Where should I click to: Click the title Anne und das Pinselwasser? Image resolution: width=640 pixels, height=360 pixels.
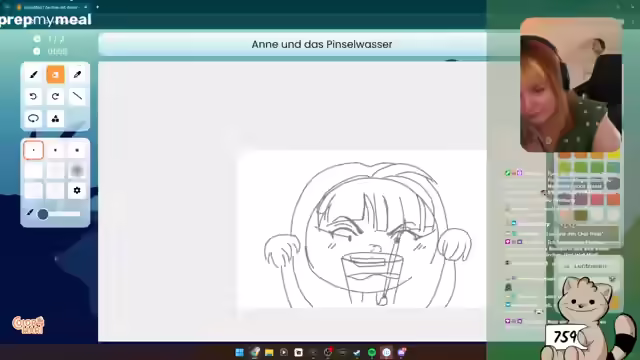pos(322,44)
